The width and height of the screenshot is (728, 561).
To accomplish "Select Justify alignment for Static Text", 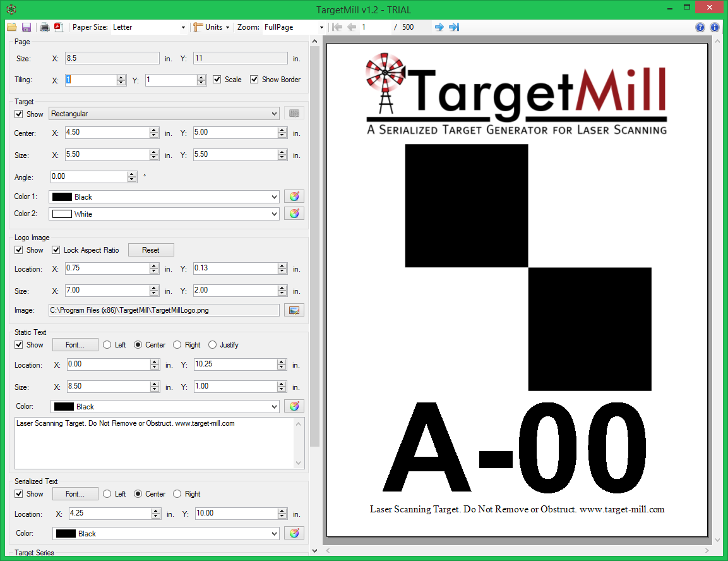I will point(212,344).
